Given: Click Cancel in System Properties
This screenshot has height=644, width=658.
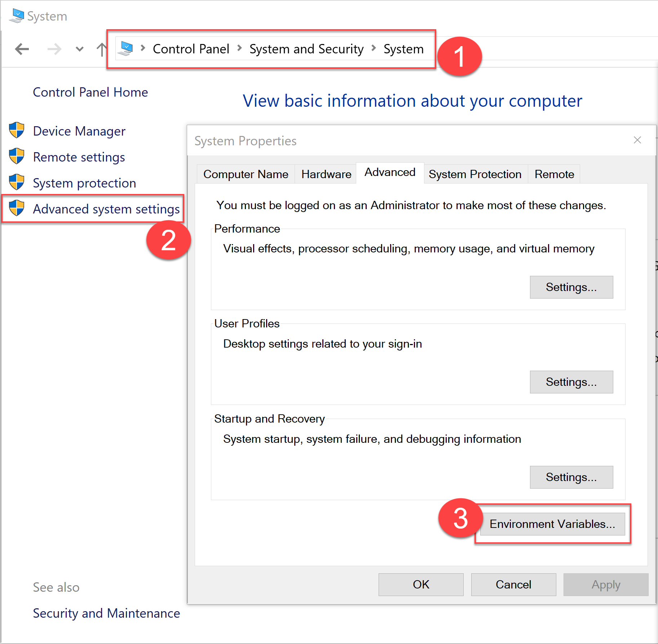Looking at the screenshot, I should 513,585.
